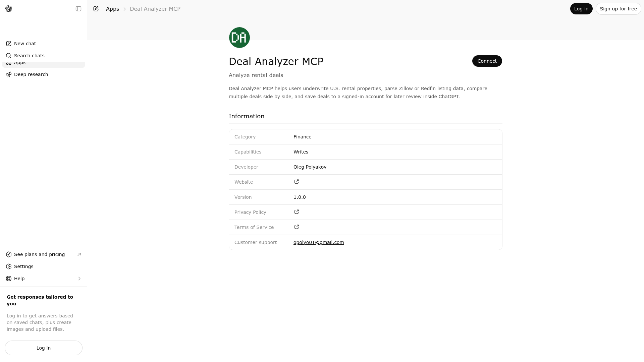This screenshot has height=362, width=644.
Task: Open the Website external link icon
Action: pos(297,182)
